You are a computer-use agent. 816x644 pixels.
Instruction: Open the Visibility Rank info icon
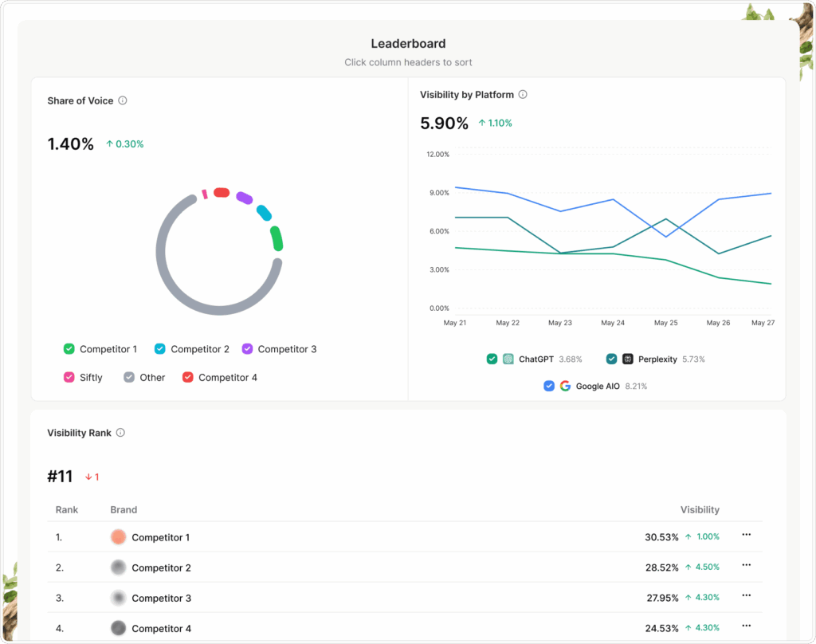click(120, 433)
